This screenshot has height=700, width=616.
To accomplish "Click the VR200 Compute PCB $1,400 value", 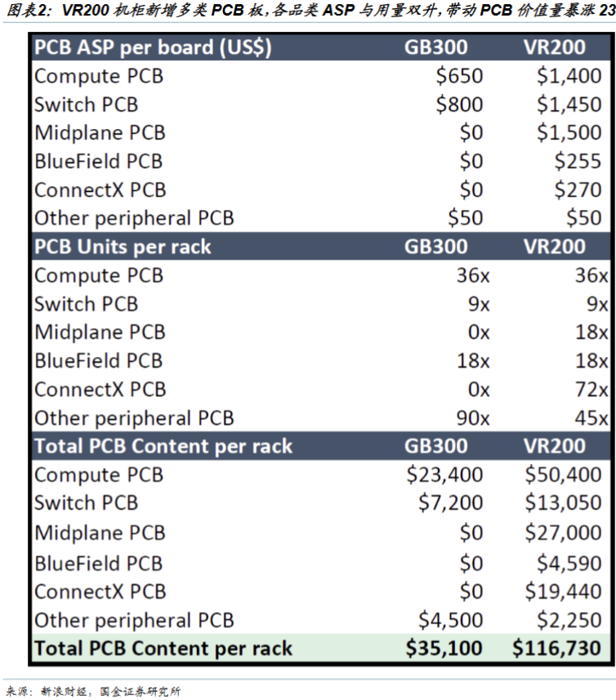I will tap(569, 76).
